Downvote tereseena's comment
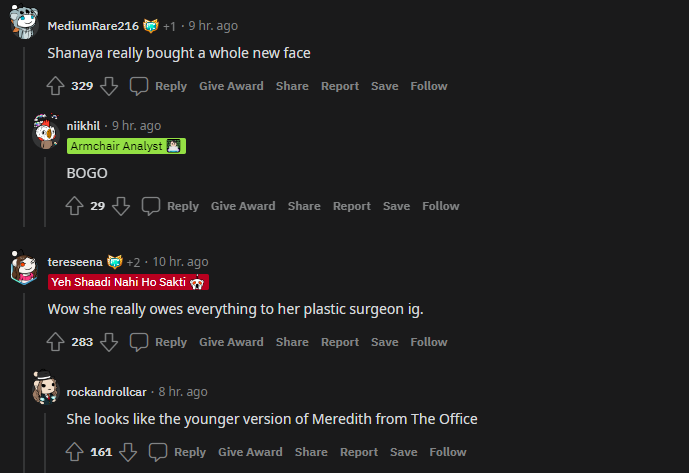The image size is (689, 473). point(109,342)
